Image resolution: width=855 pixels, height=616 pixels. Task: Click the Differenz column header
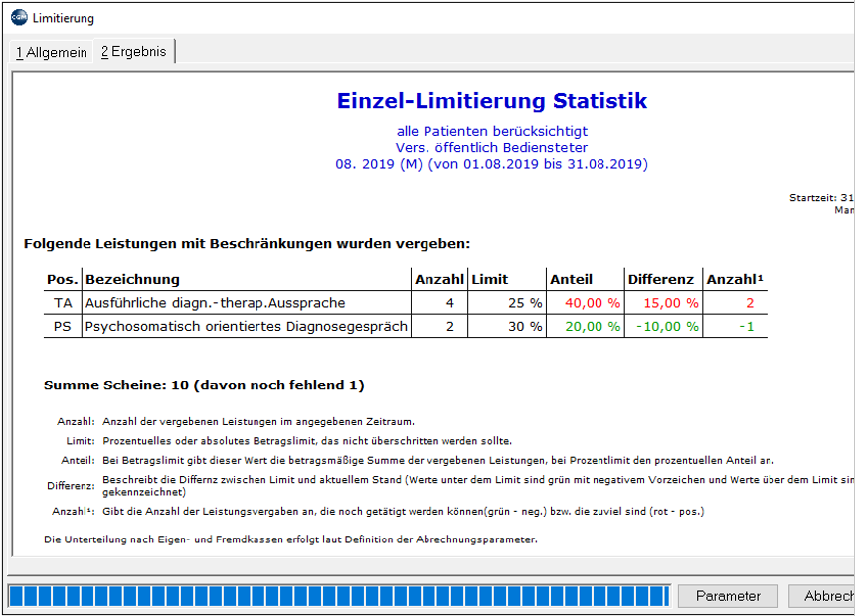pyautogui.click(x=661, y=279)
